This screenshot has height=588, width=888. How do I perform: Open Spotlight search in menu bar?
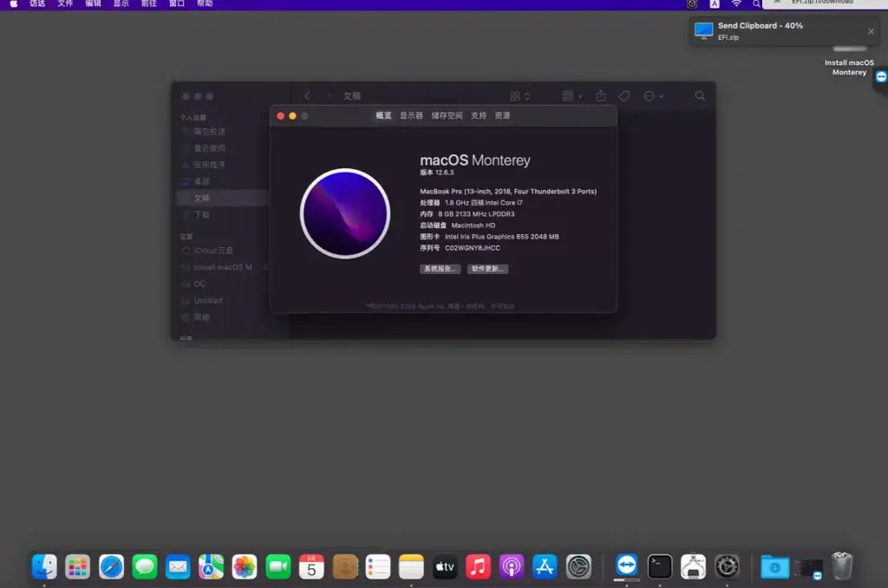pyautogui.click(x=756, y=4)
